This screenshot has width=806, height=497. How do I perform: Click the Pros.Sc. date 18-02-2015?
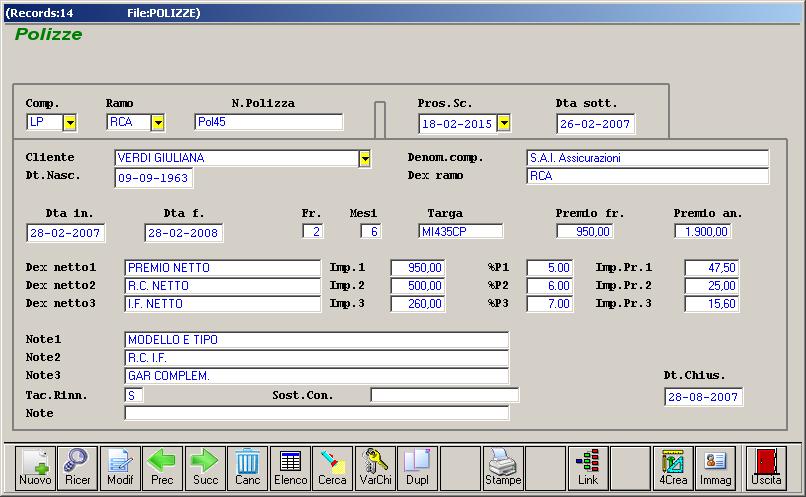click(x=457, y=124)
